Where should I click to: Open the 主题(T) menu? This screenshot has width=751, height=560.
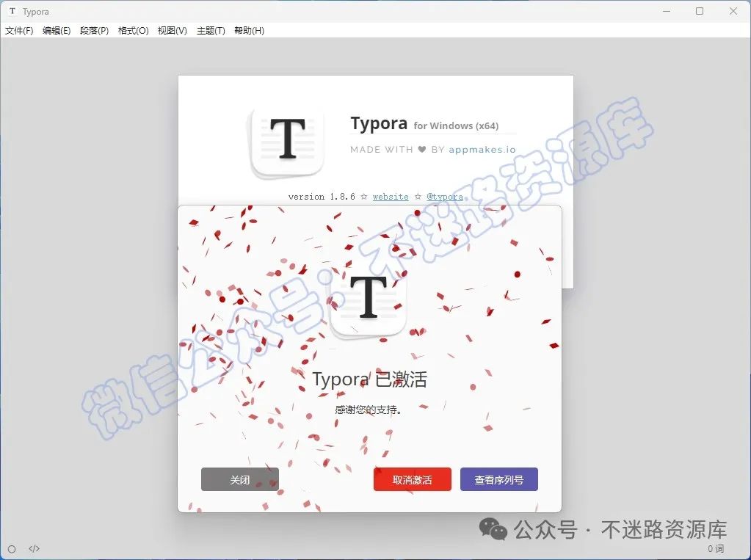(x=211, y=31)
